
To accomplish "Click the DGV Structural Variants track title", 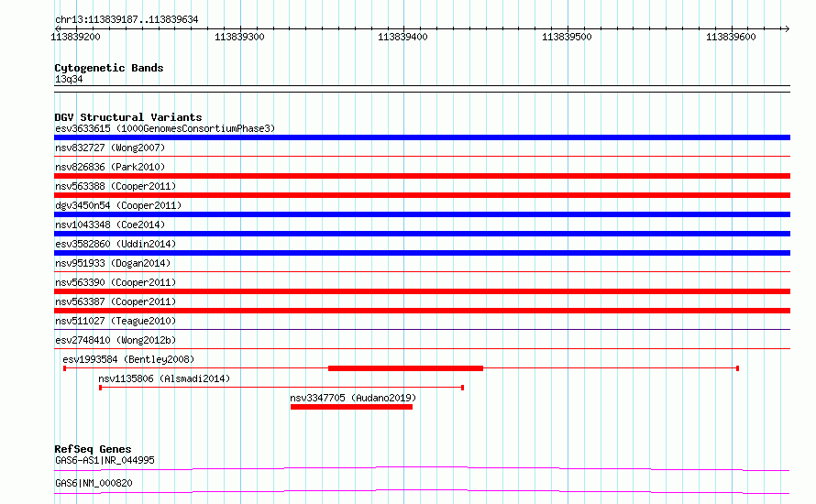I will point(128,117).
